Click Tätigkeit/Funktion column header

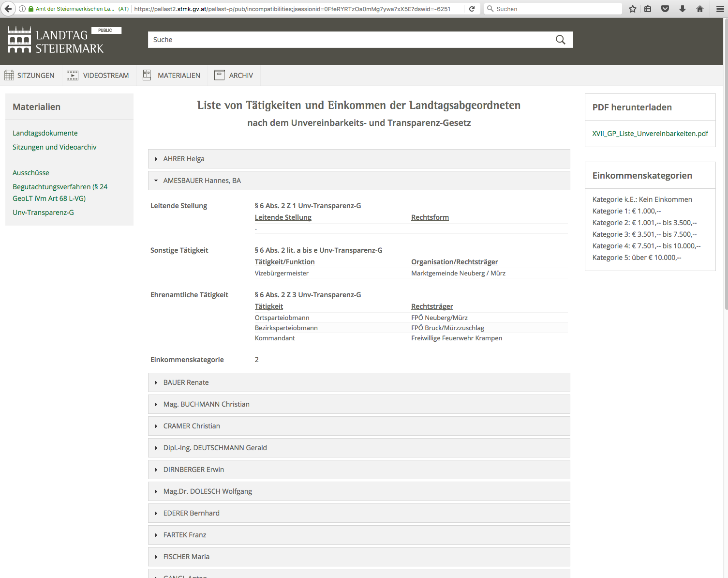[x=284, y=262]
